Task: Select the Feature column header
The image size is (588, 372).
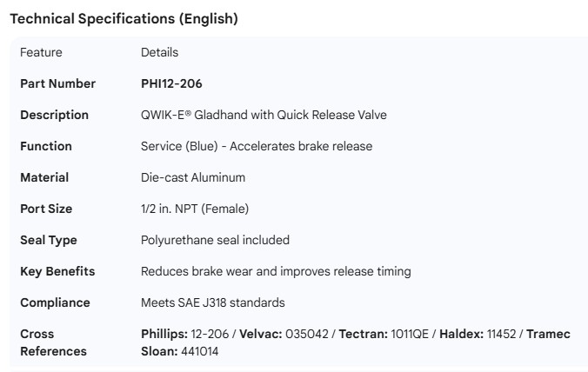Action: point(41,52)
